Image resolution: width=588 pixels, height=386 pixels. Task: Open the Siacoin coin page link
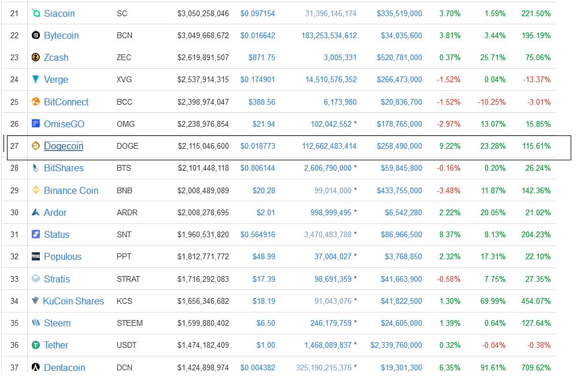[59, 13]
